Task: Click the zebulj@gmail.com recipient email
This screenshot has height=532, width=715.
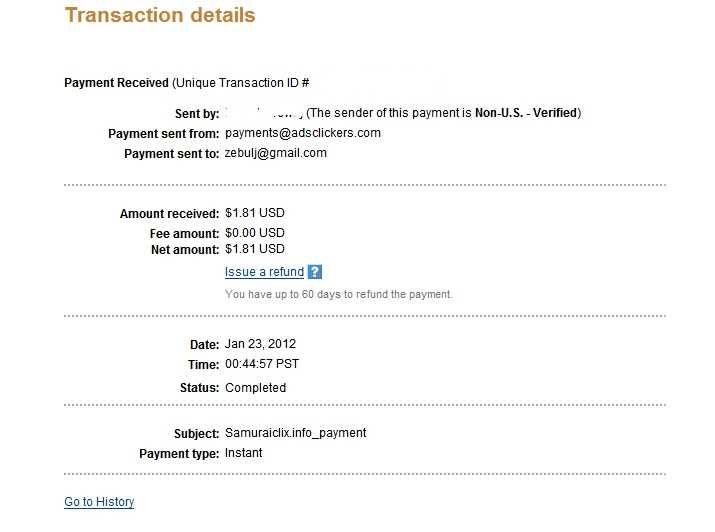Action: point(275,153)
